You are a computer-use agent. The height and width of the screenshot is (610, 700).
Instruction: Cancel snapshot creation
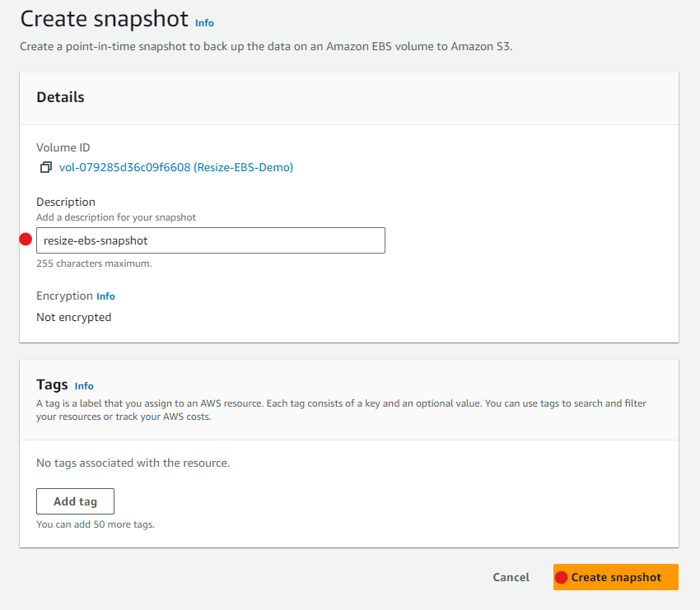pos(511,577)
